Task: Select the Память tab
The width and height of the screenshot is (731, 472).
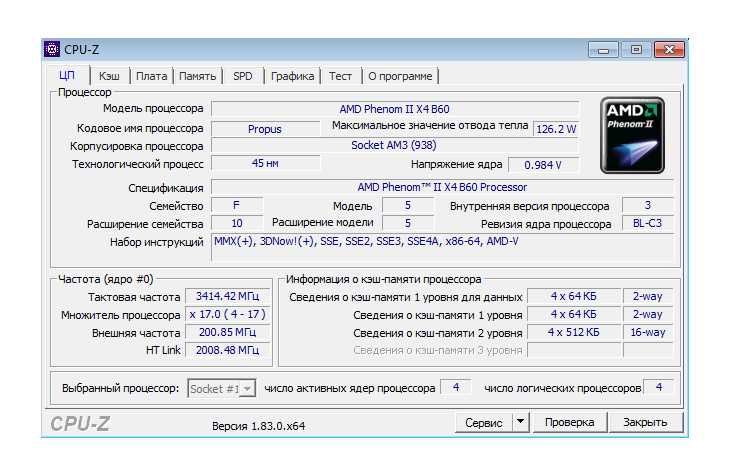Action: (197, 76)
